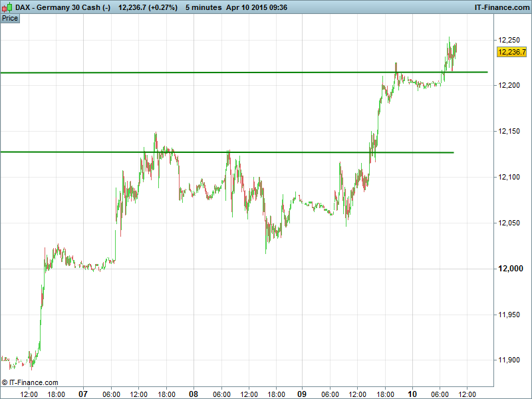Click the 12,150 price axis label
Viewport: 532px width, 399px height.
[x=508, y=132]
